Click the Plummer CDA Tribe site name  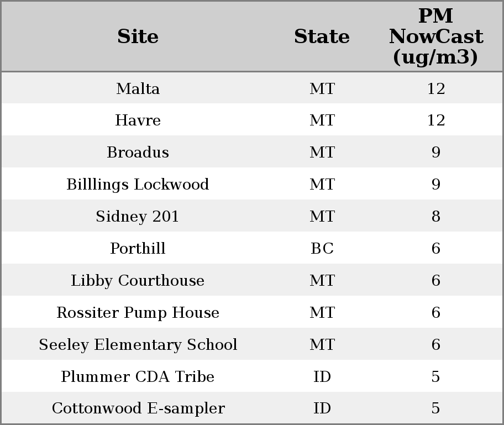click(x=138, y=377)
